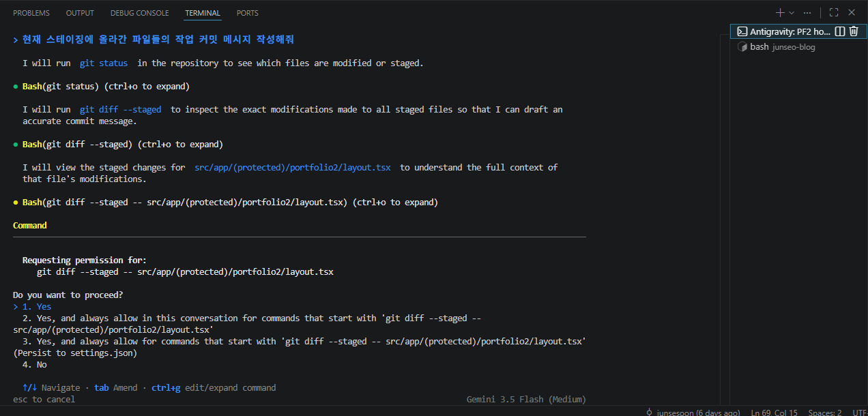Choose option 1. Yes
Viewport: 868px width, 416px height.
coord(37,307)
